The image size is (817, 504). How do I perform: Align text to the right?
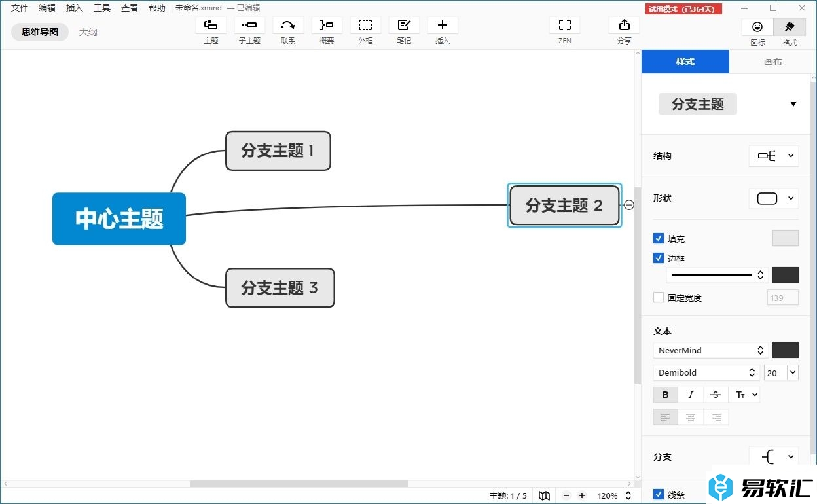716,417
